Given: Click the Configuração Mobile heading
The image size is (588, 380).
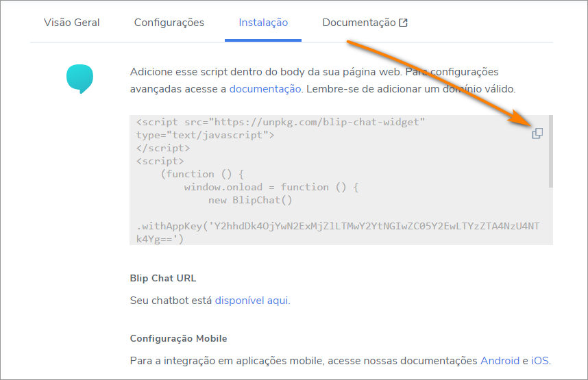Looking at the screenshot, I should point(178,338).
